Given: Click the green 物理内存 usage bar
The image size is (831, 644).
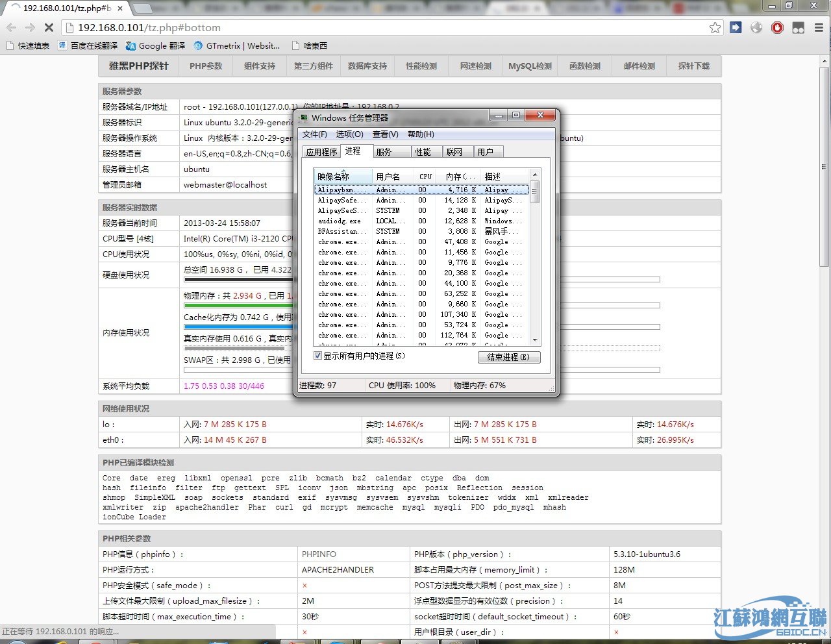Looking at the screenshot, I should pyautogui.click(x=238, y=305).
